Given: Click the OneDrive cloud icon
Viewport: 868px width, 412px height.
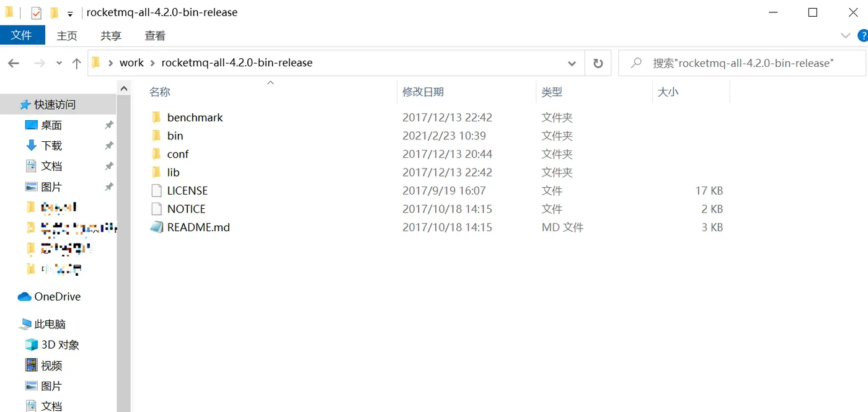Looking at the screenshot, I should [x=24, y=297].
